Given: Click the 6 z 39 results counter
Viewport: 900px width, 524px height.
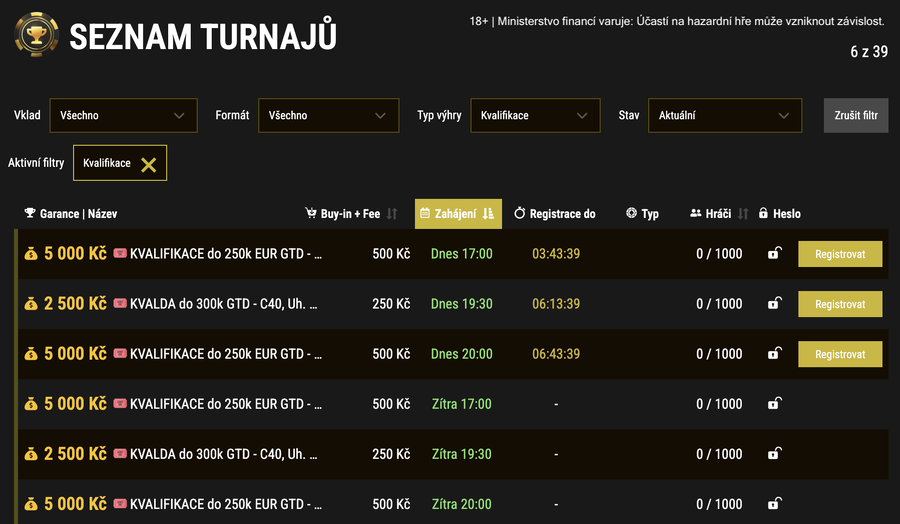Looking at the screenshot, I should pyautogui.click(x=868, y=52).
